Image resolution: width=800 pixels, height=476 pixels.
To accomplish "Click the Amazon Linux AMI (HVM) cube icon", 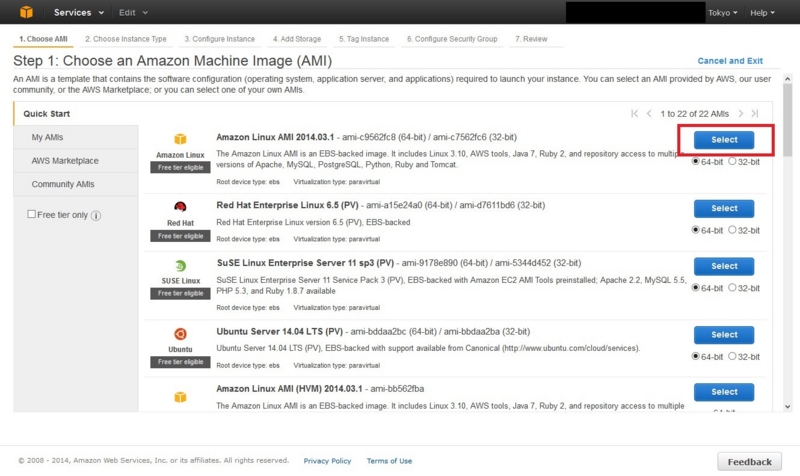I will (180, 397).
